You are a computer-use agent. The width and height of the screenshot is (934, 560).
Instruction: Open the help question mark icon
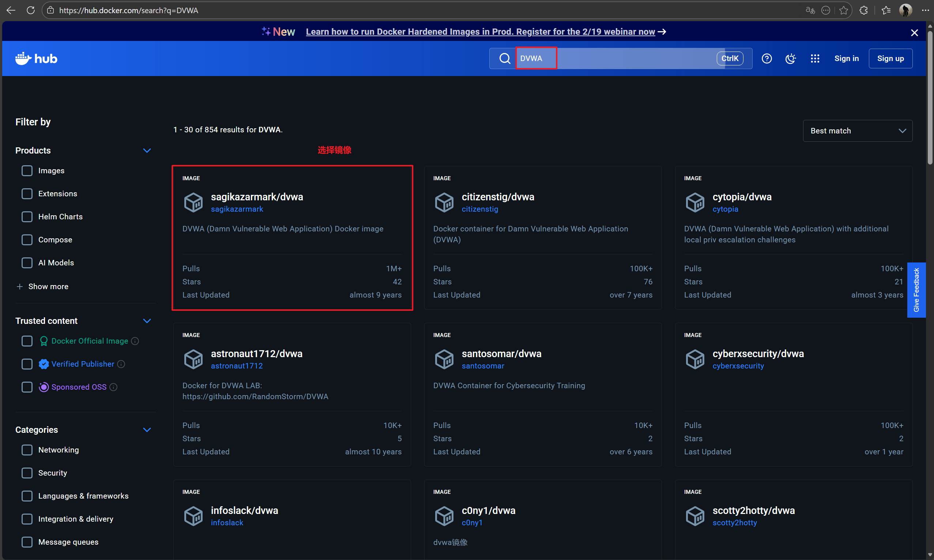(767, 58)
